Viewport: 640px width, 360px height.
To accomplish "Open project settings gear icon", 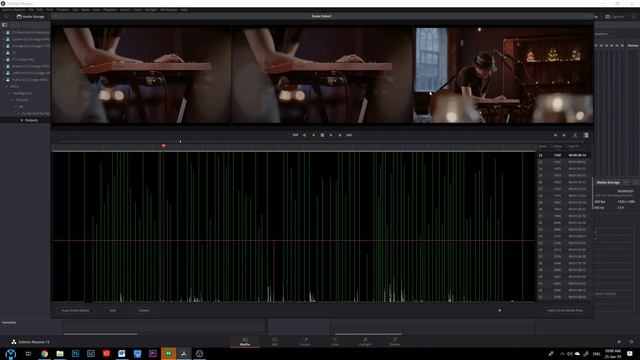I will point(631,342).
